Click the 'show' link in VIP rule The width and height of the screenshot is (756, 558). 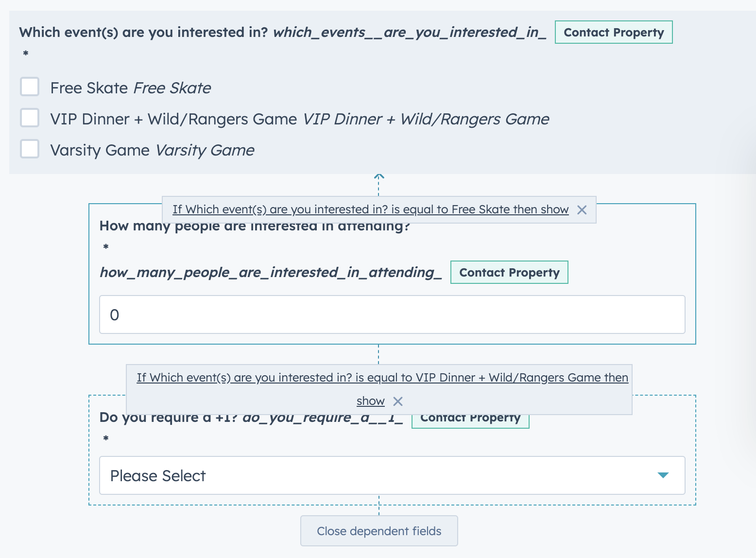[x=370, y=401]
